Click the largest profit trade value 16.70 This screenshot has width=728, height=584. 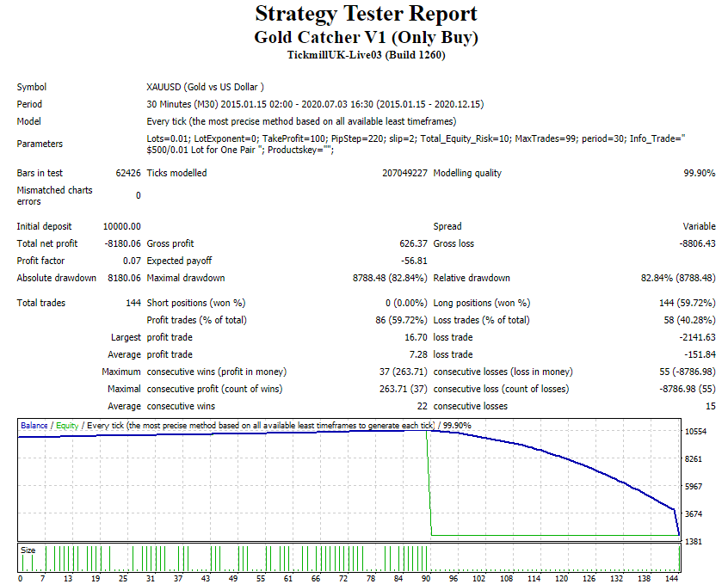tap(416, 337)
